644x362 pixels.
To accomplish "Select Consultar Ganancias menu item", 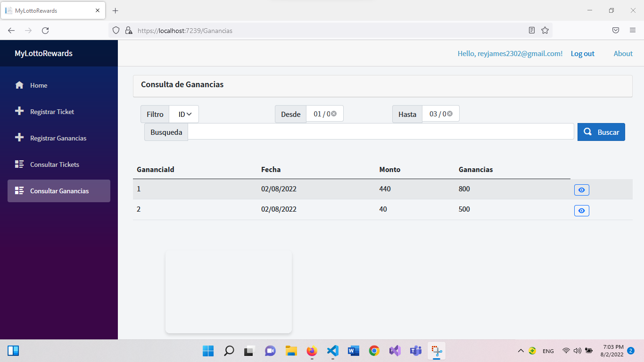I will 59,191.
